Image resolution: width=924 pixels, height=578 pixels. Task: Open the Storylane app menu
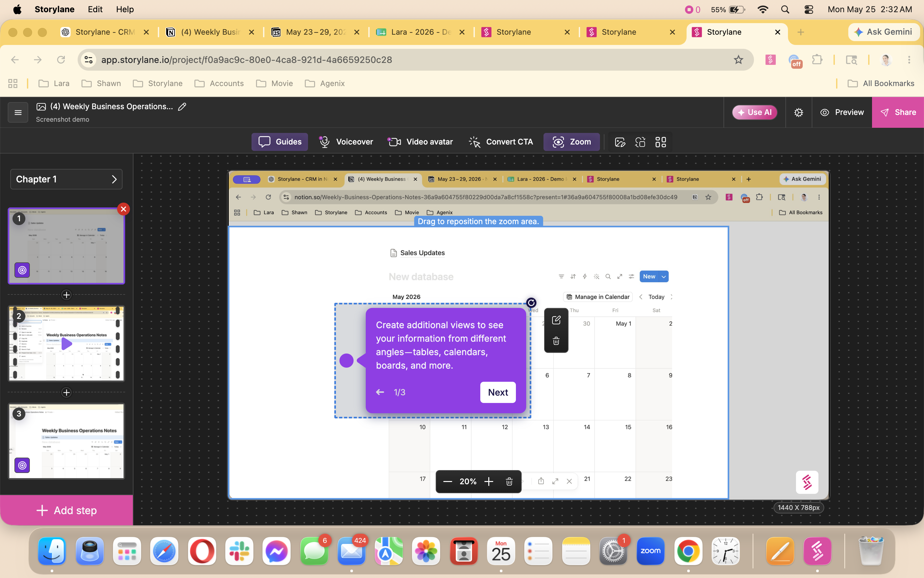click(x=55, y=9)
